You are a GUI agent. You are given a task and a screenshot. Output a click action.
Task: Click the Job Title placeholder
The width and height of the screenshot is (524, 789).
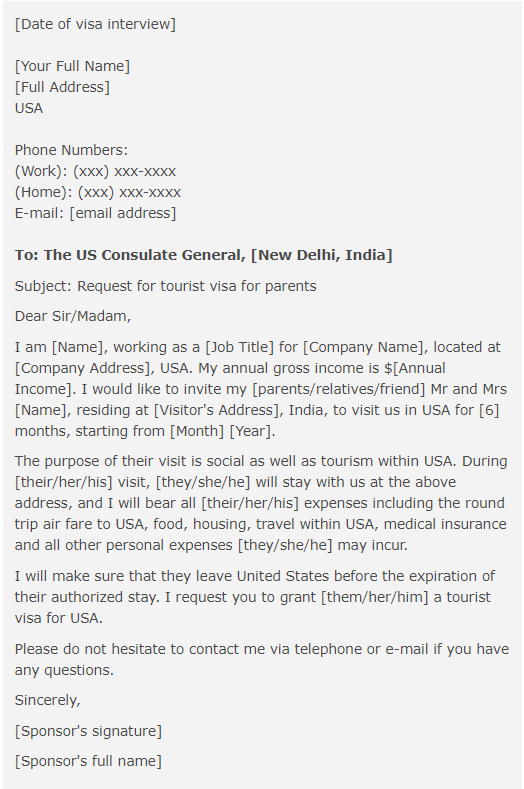[240, 347]
